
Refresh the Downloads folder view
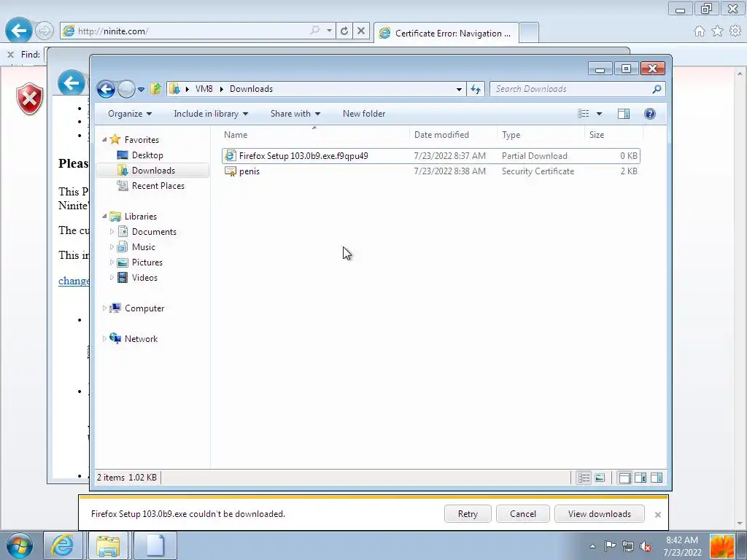click(476, 89)
